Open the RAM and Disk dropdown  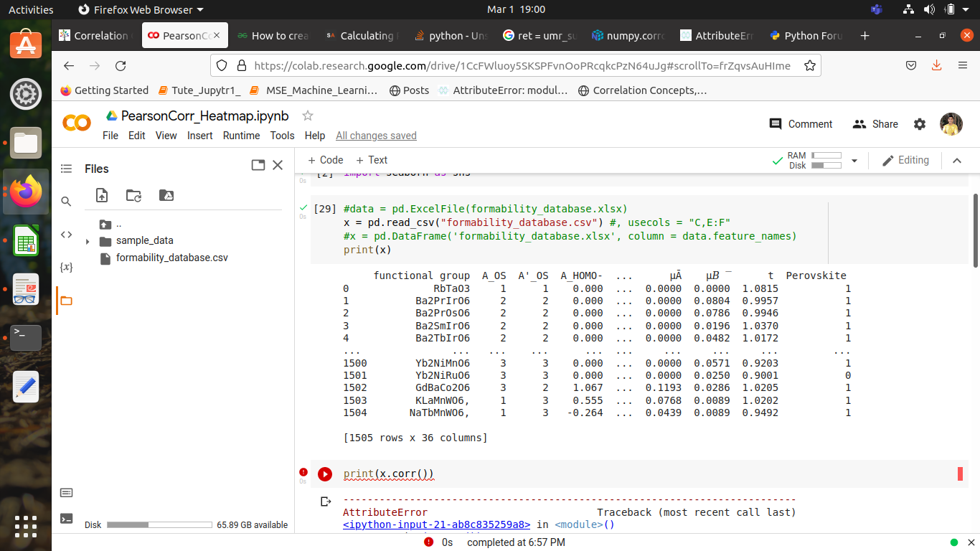click(854, 161)
